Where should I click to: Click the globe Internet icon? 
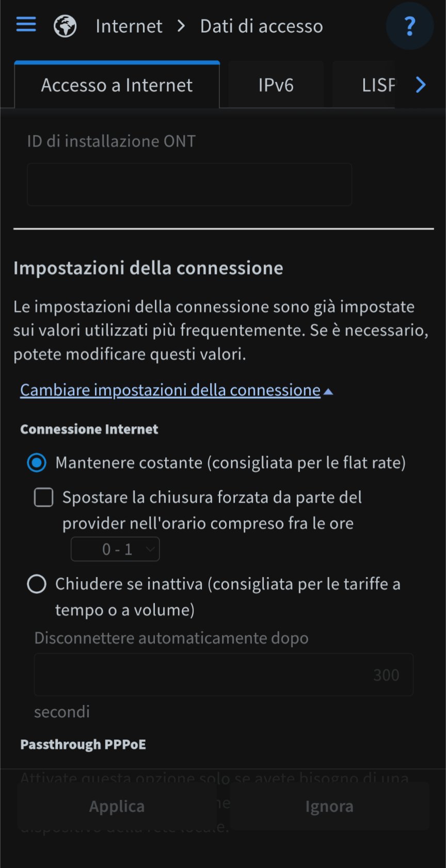65,26
